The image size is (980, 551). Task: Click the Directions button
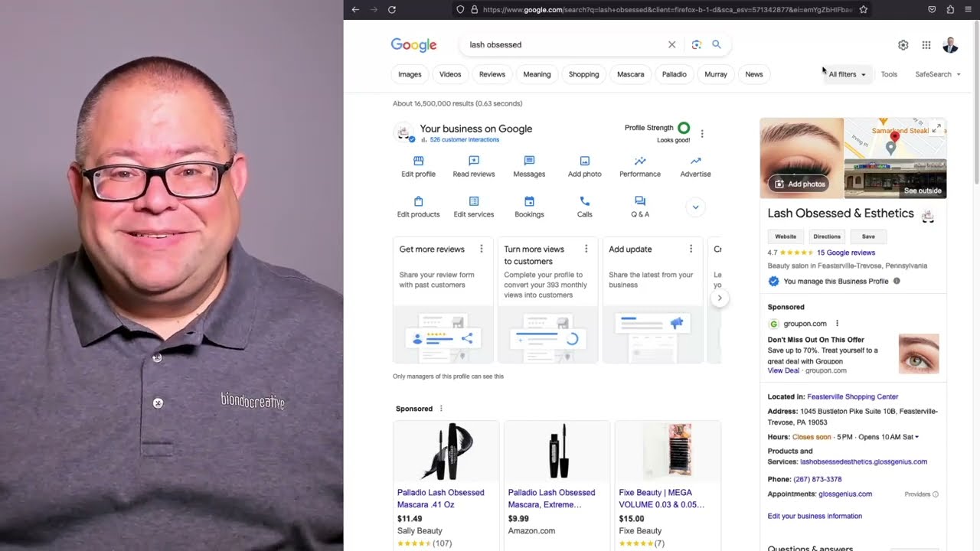(x=827, y=236)
